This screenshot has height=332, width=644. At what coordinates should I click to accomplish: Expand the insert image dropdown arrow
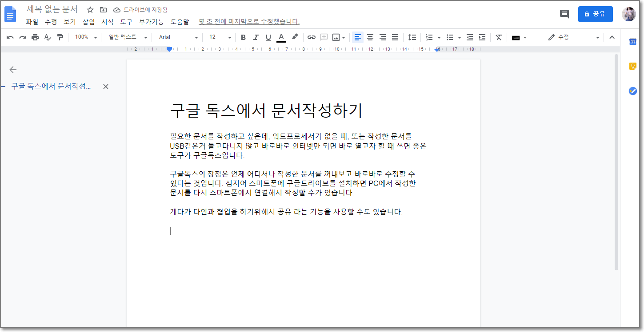pos(344,38)
